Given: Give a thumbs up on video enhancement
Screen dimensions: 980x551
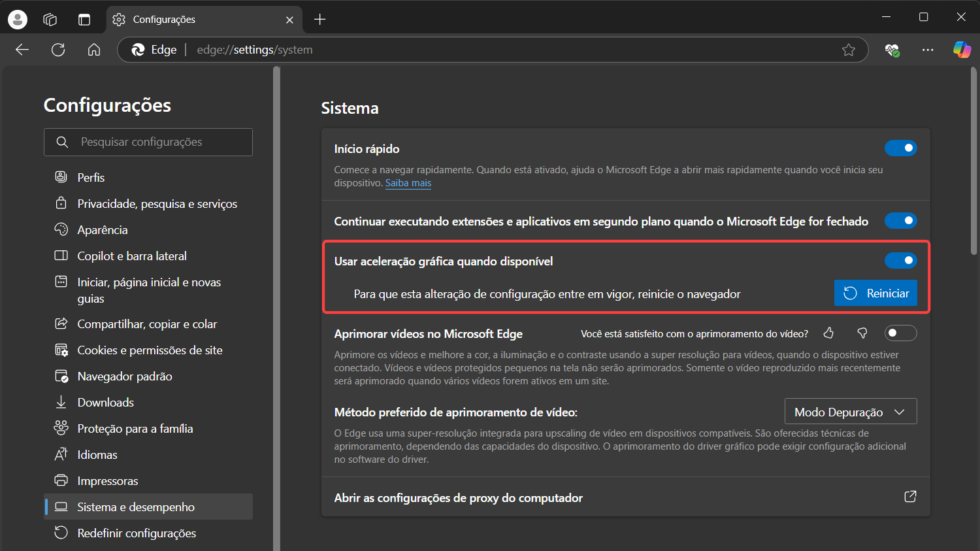Looking at the screenshot, I should click(x=828, y=333).
